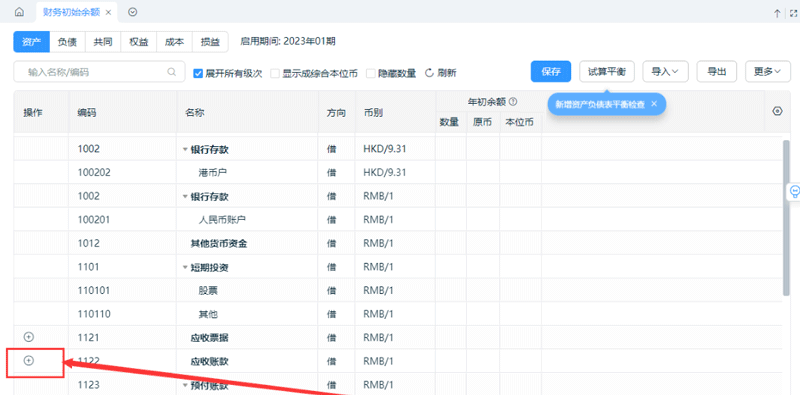Screen dimensions: 800x395
Task: Select the 其他 row under 短期投资
Action: [208, 314]
